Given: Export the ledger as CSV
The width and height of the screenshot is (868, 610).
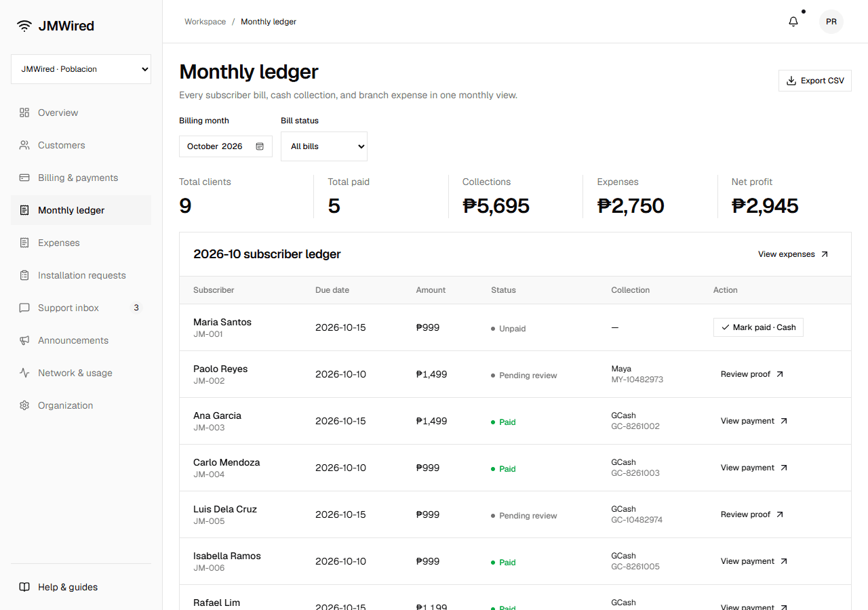Looking at the screenshot, I should point(815,81).
